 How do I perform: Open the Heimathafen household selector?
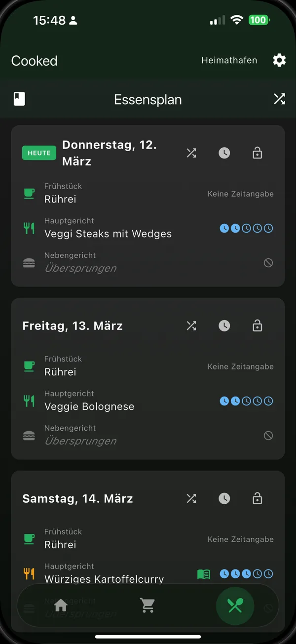(229, 61)
